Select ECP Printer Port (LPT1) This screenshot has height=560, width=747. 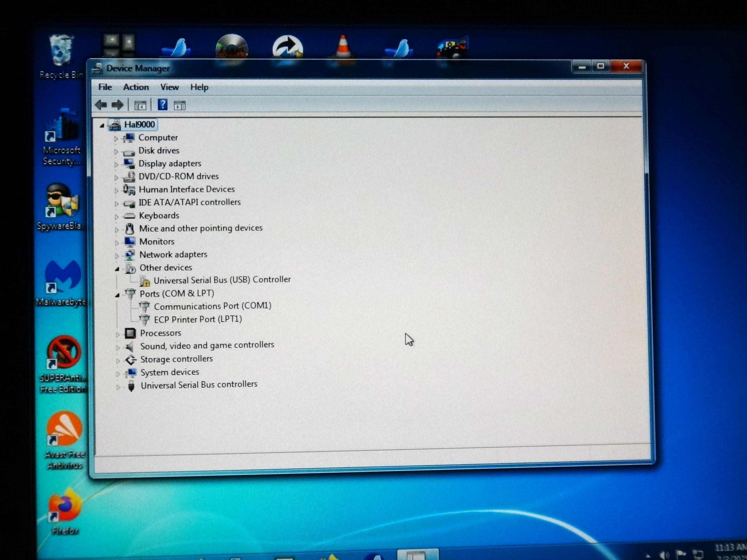click(x=198, y=319)
